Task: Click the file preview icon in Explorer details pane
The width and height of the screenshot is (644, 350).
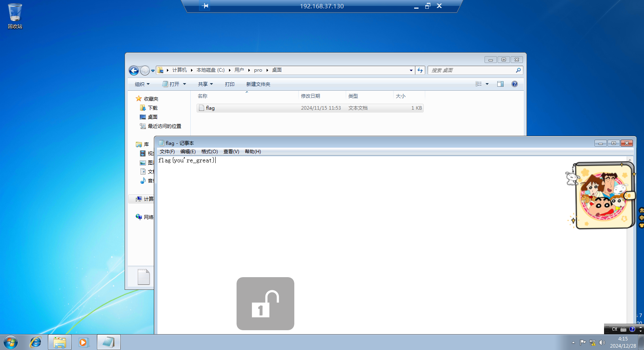Action: coord(144,276)
